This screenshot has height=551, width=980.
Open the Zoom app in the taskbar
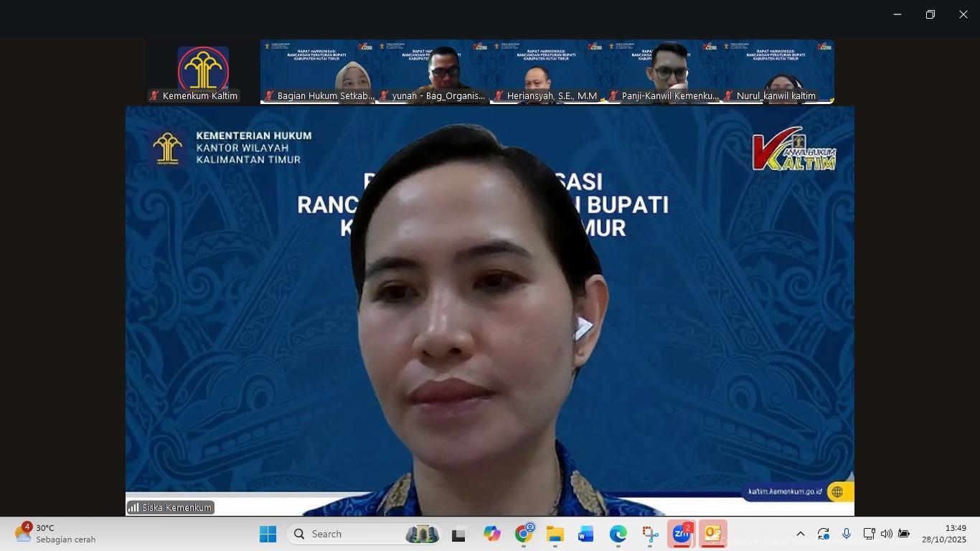681,534
